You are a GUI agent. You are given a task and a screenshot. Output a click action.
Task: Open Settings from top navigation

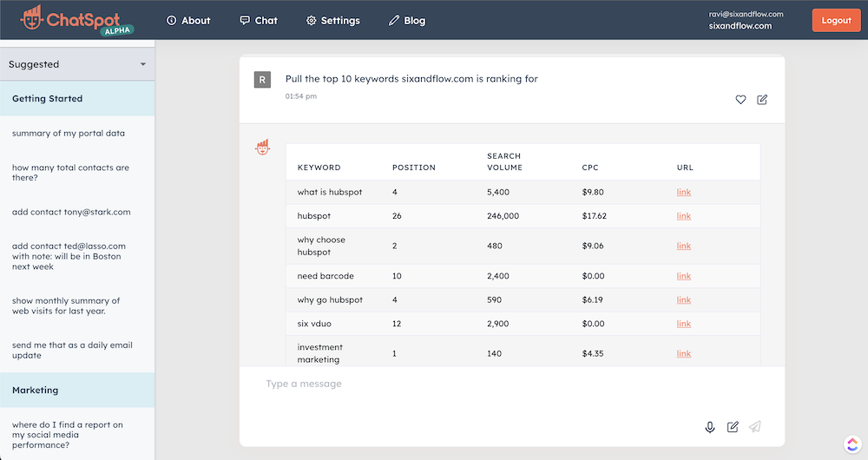click(x=332, y=21)
